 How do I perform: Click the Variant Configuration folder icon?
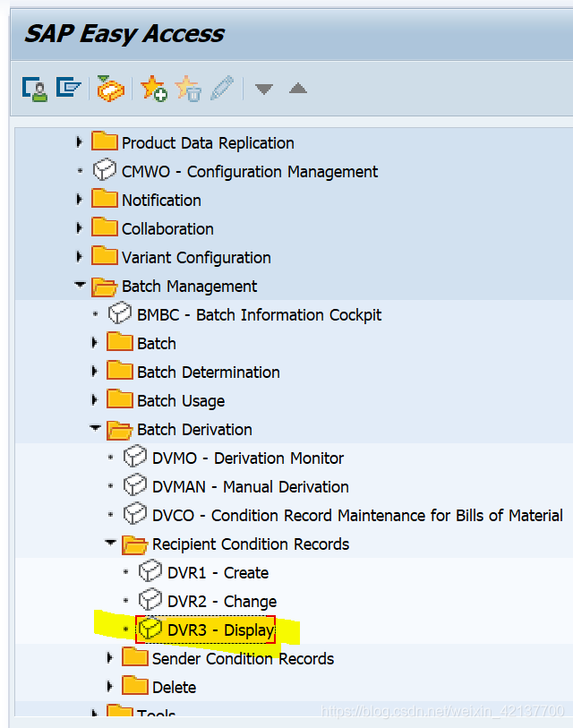click(x=104, y=256)
